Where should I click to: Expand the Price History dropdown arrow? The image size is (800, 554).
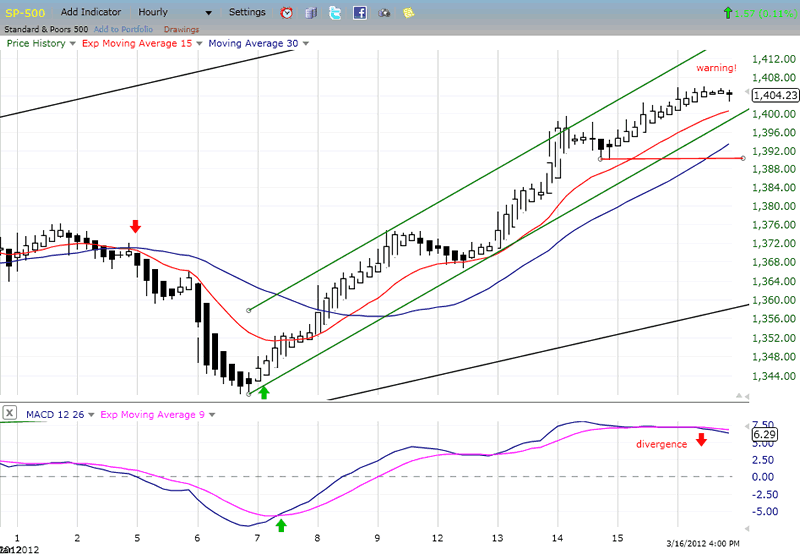coord(72,44)
